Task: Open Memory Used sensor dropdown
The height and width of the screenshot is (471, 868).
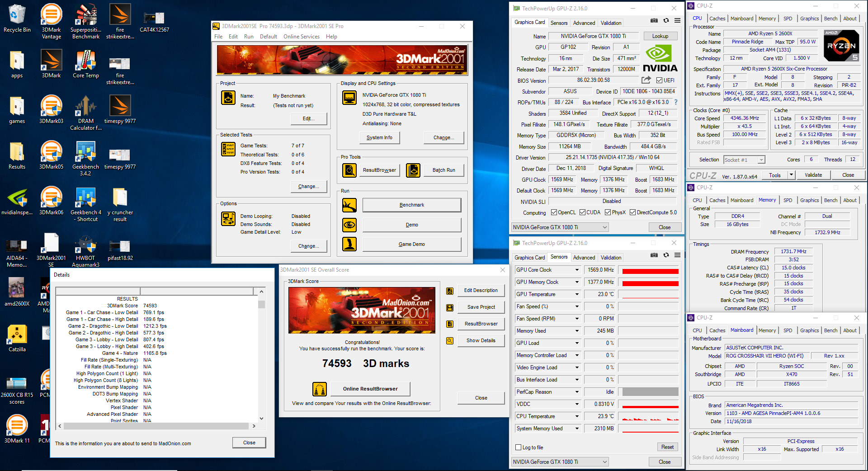Action: (x=577, y=331)
